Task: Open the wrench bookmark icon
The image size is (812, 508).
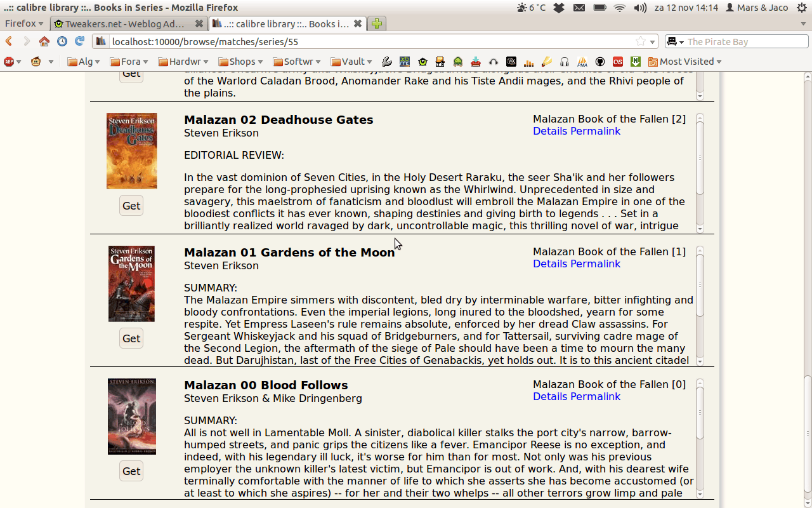Action: tap(386, 62)
